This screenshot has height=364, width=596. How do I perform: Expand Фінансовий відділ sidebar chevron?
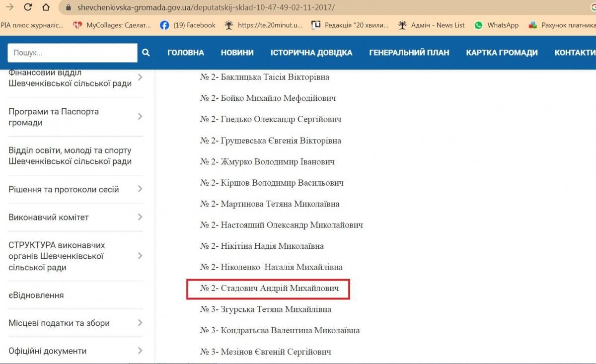140,77
